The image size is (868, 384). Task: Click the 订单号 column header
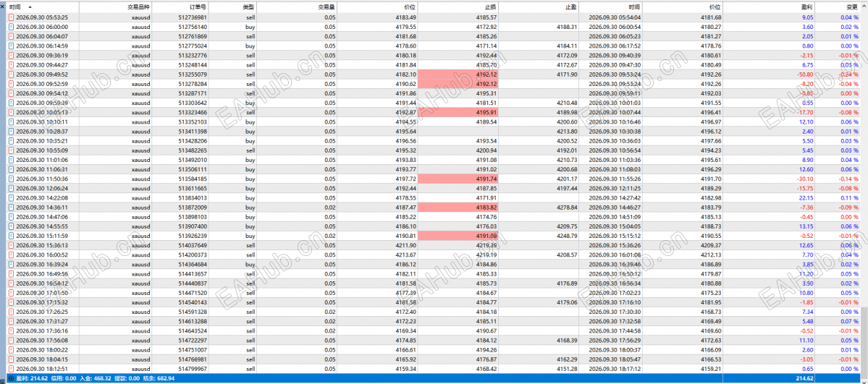tap(181, 7)
